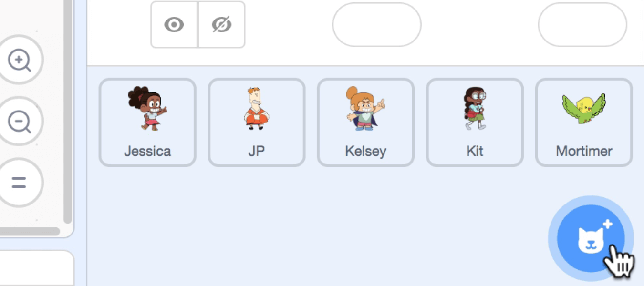Viewport: 644px width, 286px height.
Task: Click the "Mortimer" name label
Action: click(x=584, y=152)
